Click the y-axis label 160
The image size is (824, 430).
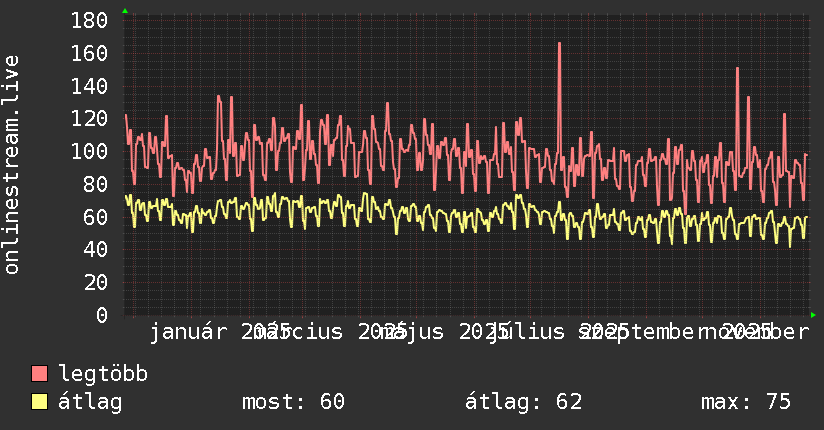[x=89, y=53]
